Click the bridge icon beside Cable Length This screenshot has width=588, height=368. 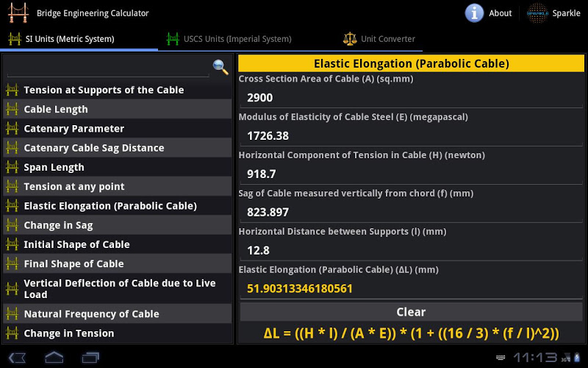(x=12, y=109)
